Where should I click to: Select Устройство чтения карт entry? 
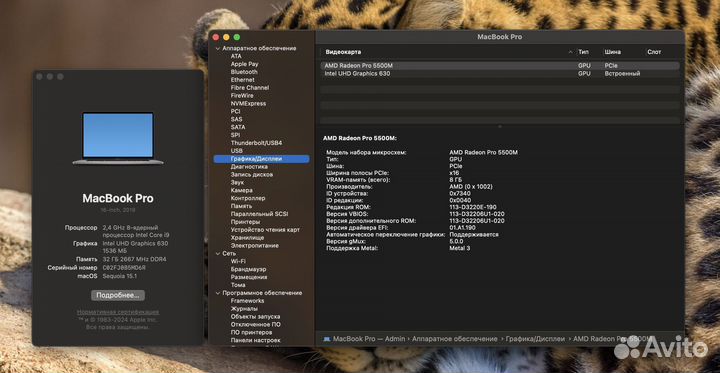(x=265, y=230)
